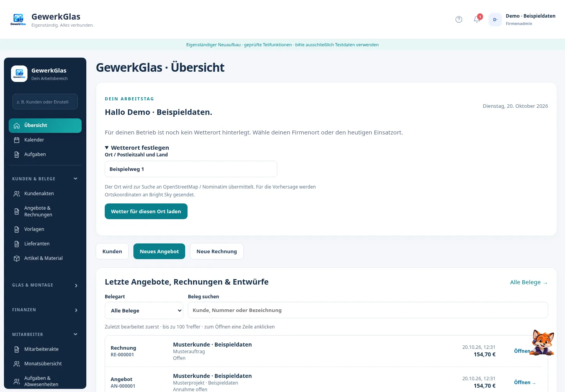The image size is (565, 392).
Task: Click the icon beside Angebote & Rechnungen
Action: coord(16,211)
